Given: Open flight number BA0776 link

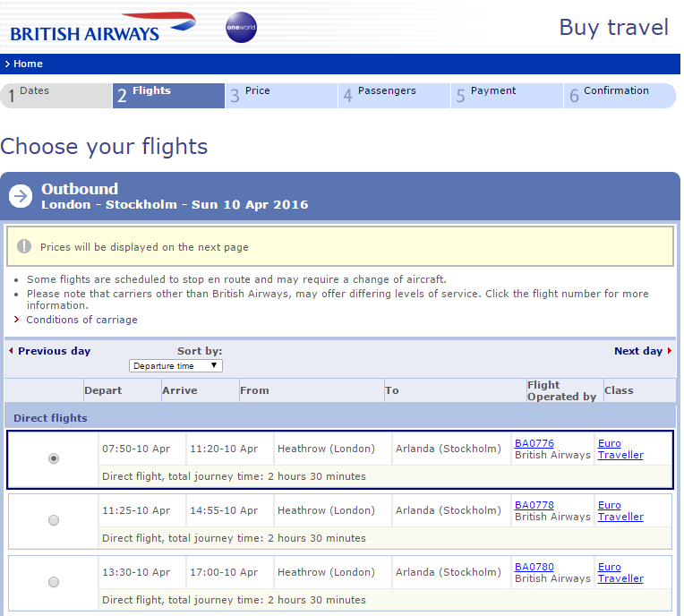Looking at the screenshot, I should (x=534, y=443).
